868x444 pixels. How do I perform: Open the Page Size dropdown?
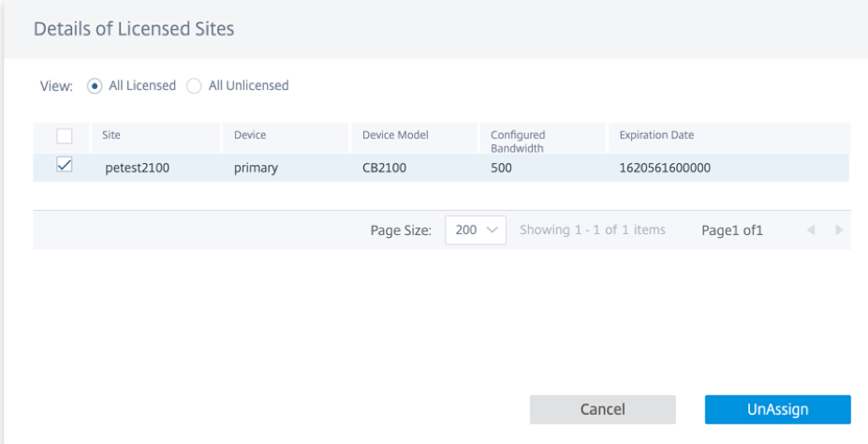476,229
